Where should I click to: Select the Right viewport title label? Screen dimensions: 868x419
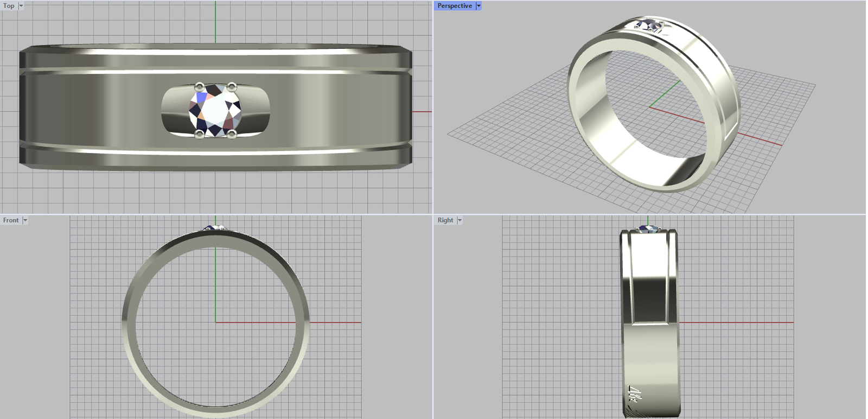[x=445, y=220]
